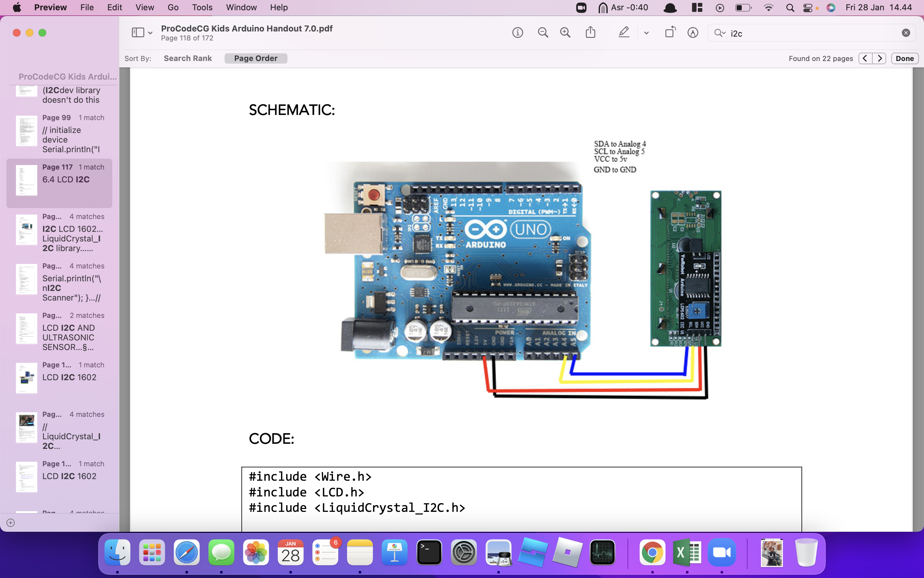Click the Zoom camera menu bar icon
This screenshot has height=578, width=924.
[581, 8]
